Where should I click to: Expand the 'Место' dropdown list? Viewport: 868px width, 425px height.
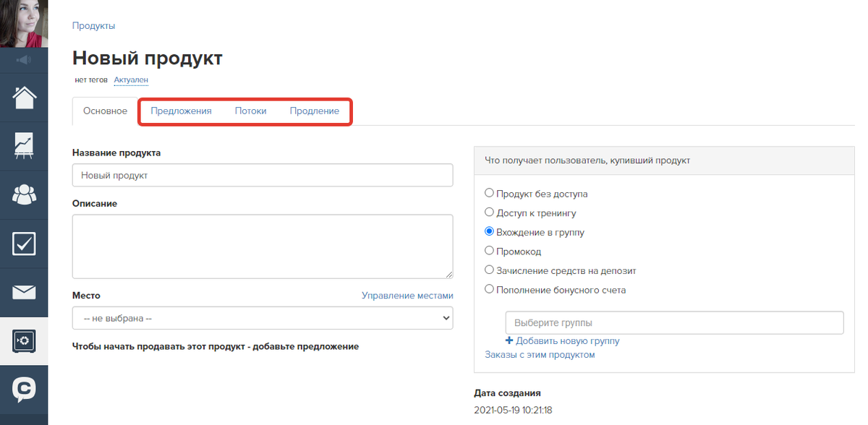[263, 318]
